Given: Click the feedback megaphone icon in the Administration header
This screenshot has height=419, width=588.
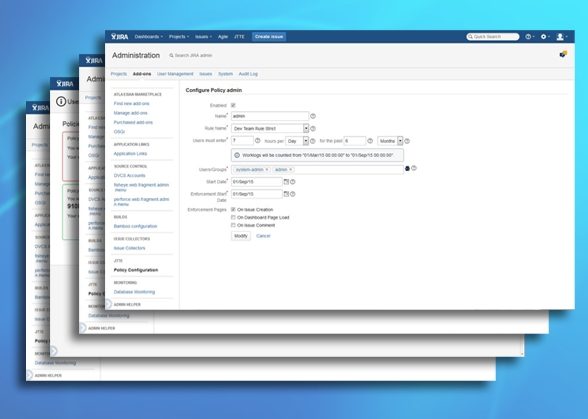Looking at the screenshot, I should pyautogui.click(x=563, y=54).
